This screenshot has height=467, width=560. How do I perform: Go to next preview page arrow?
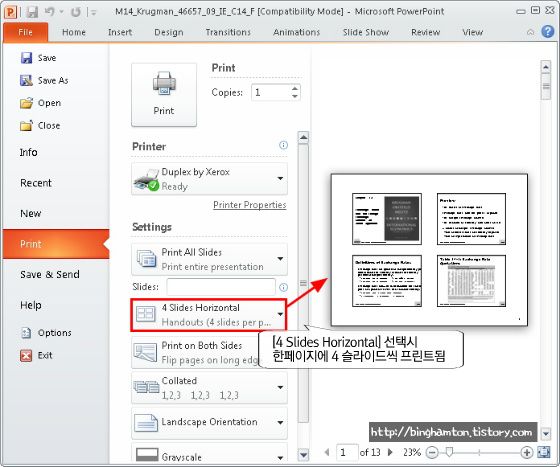(x=390, y=452)
